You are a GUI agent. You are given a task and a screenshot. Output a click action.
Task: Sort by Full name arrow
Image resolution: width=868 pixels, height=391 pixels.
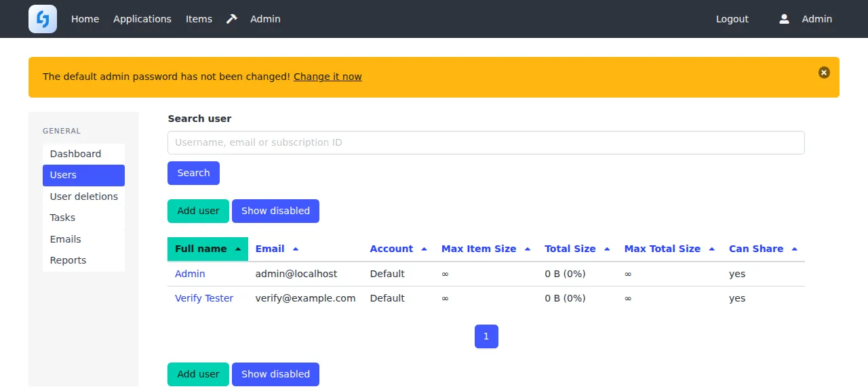pos(238,249)
